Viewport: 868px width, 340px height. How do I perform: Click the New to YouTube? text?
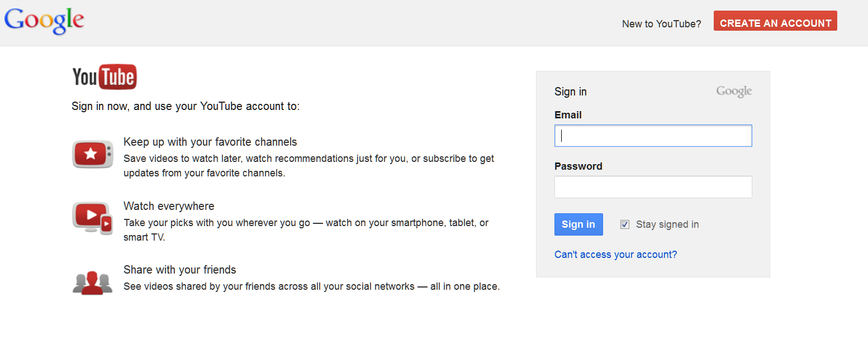(x=661, y=24)
